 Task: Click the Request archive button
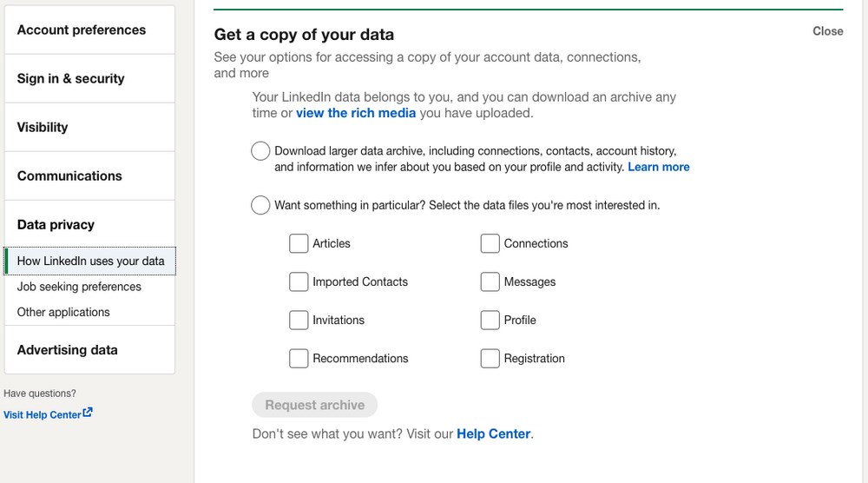click(314, 405)
